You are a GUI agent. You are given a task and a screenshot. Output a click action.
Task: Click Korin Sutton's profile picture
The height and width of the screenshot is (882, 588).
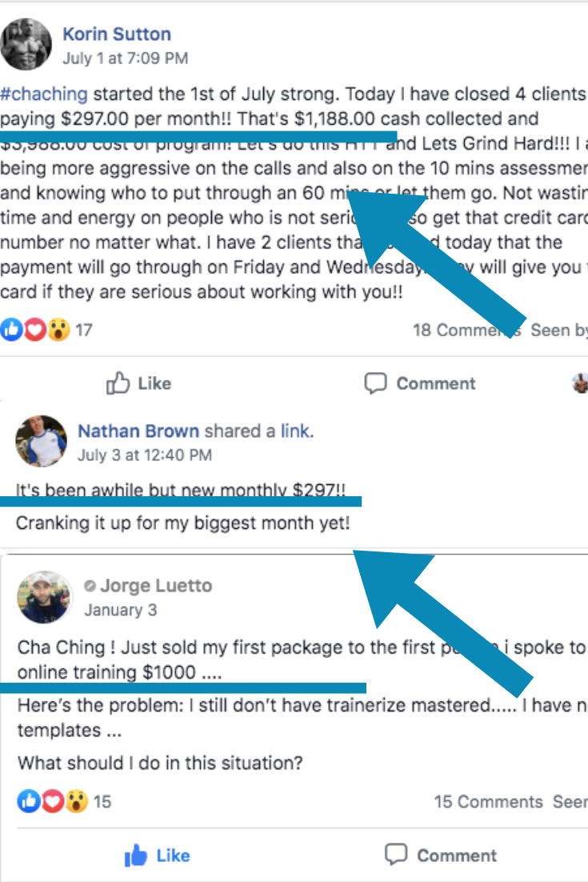[26, 44]
